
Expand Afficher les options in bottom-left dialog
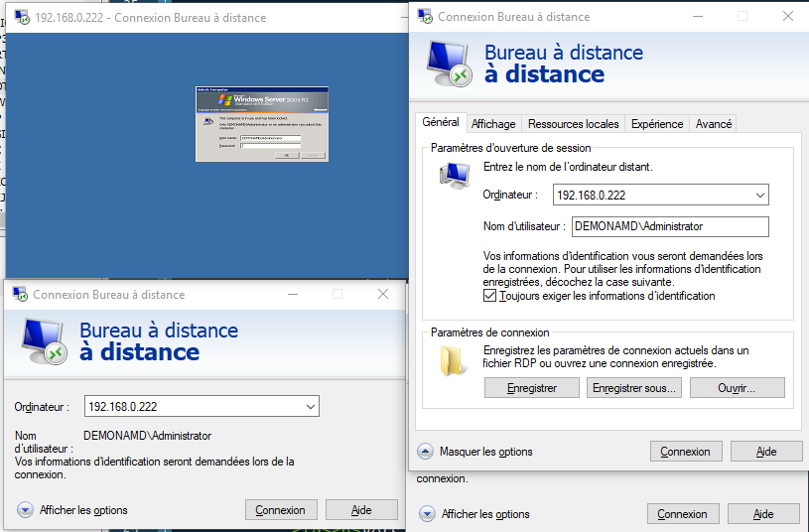pos(25,510)
